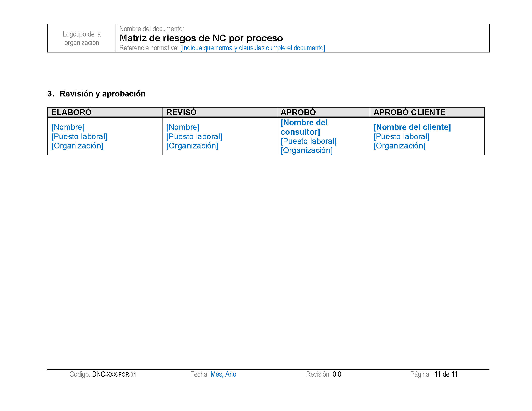Click the [Nombre] field under ELABORÓ
Screen dimensions: 532x411
tap(68, 127)
